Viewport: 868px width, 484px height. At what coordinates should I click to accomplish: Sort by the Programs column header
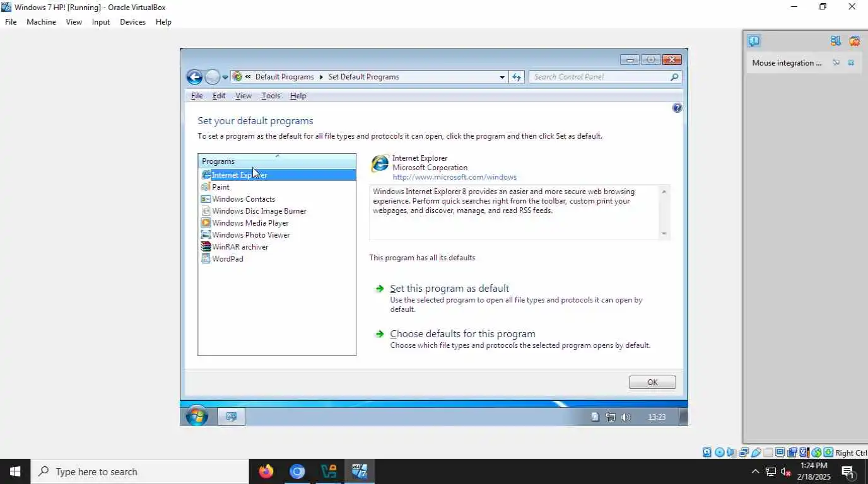click(x=277, y=161)
